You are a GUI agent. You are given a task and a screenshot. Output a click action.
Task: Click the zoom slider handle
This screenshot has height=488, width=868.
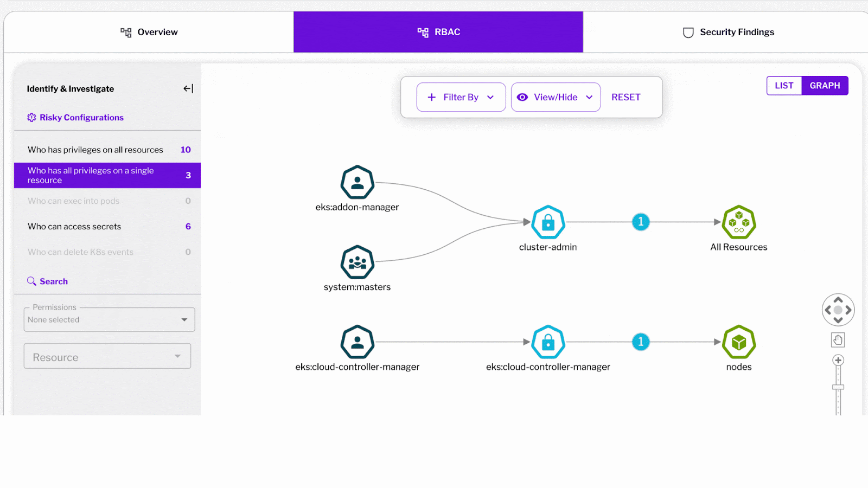click(x=838, y=387)
